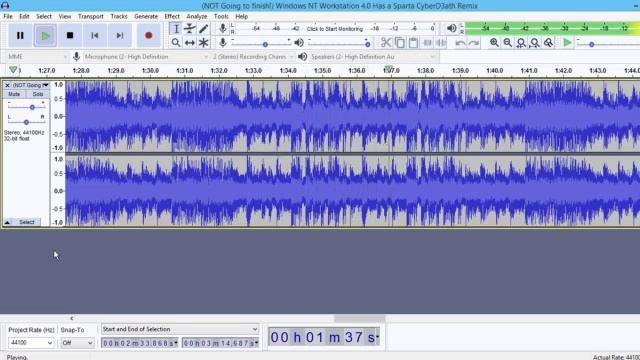640x360 pixels.
Task: Open the Generate menu
Action: point(146,16)
